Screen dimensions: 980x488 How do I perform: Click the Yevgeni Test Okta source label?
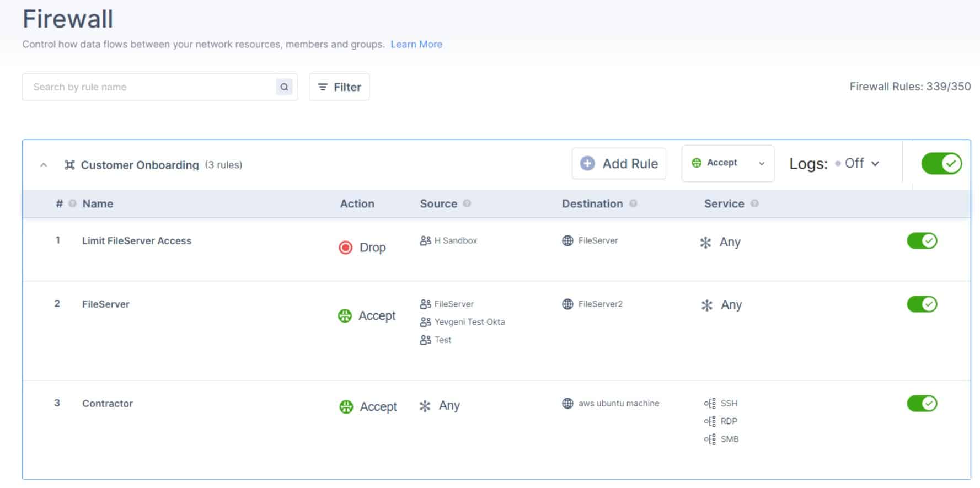[469, 322]
